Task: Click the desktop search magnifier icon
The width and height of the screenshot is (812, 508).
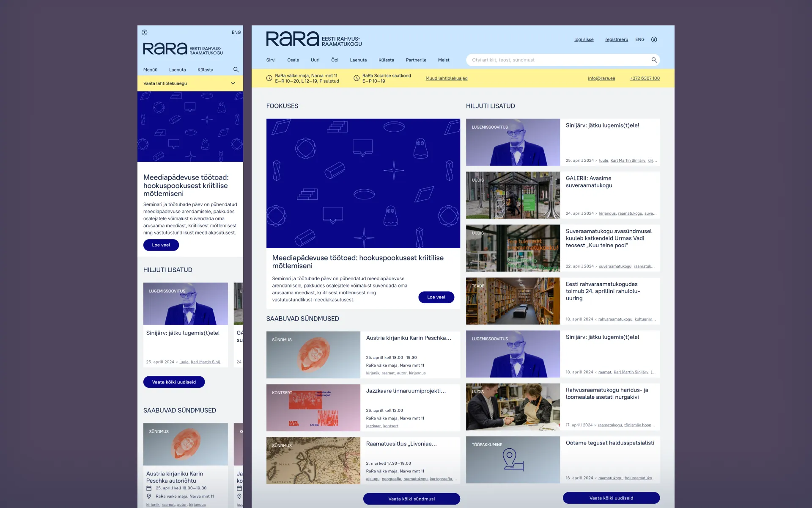Action: click(x=654, y=60)
